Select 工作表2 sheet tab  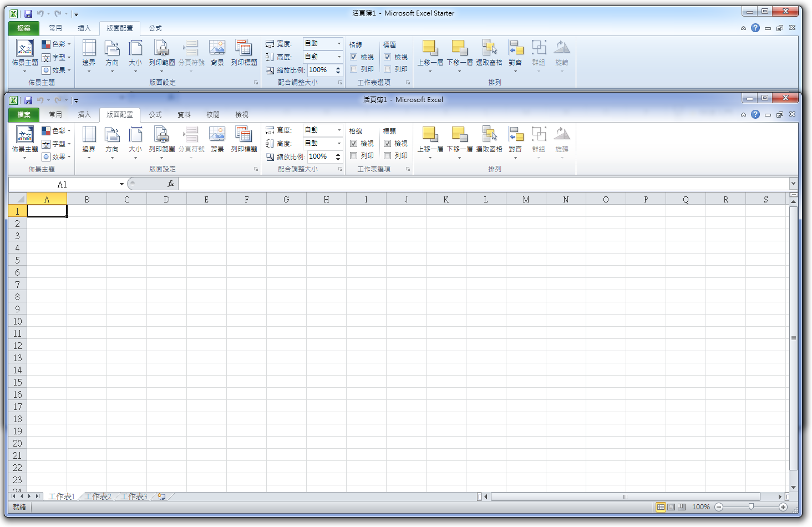98,496
